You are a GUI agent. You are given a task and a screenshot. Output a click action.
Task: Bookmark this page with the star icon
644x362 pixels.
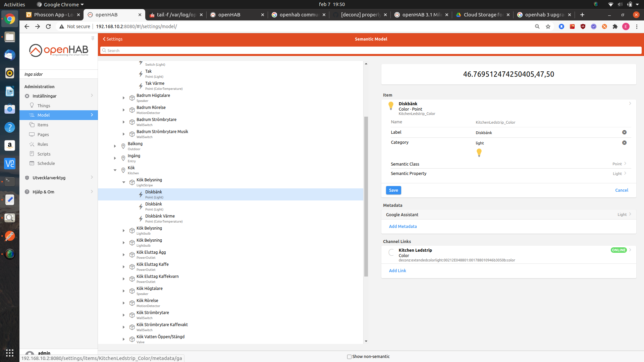click(548, 26)
